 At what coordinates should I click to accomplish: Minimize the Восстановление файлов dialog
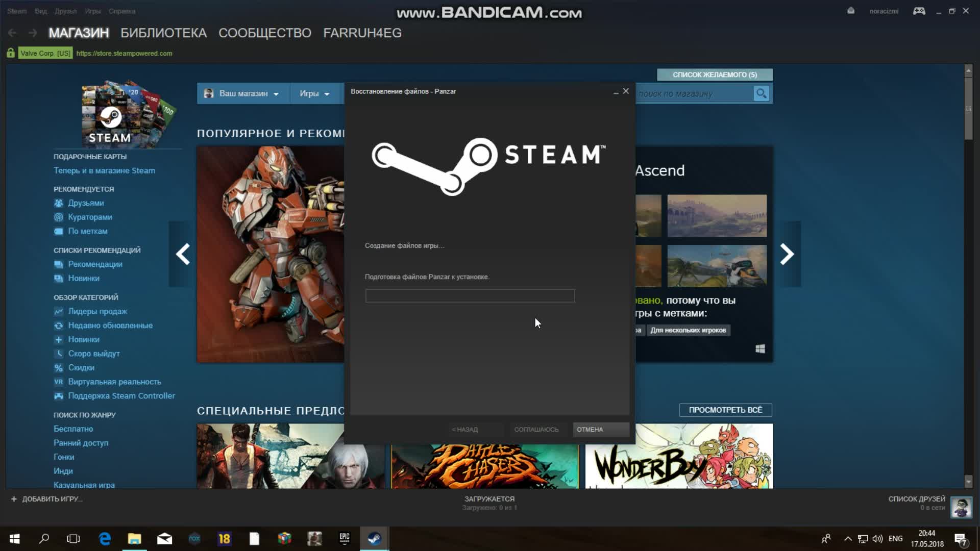tap(616, 92)
